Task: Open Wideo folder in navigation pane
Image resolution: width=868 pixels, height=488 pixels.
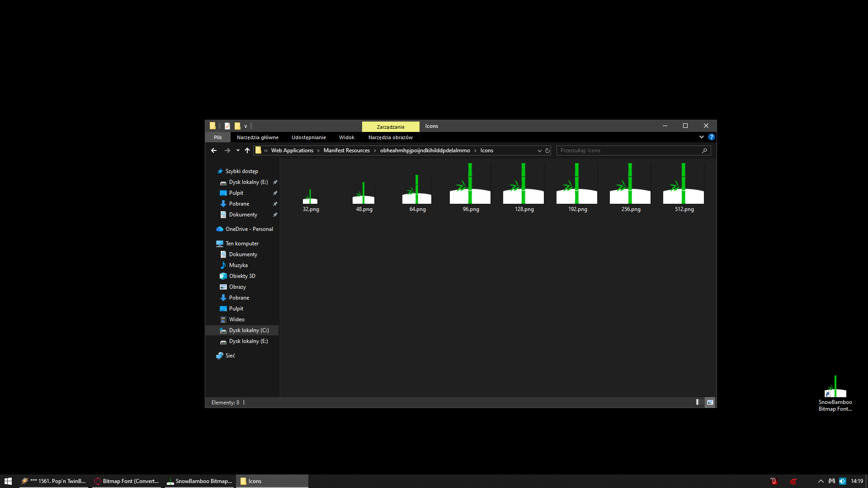Action: pyautogui.click(x=236, y=319)
